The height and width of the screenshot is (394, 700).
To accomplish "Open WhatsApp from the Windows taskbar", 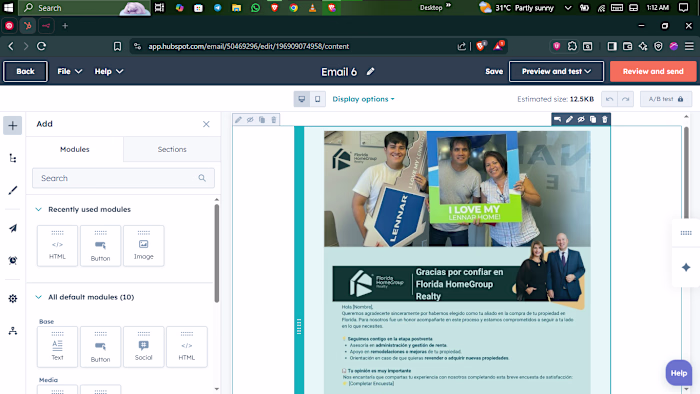I will point(255,8).
